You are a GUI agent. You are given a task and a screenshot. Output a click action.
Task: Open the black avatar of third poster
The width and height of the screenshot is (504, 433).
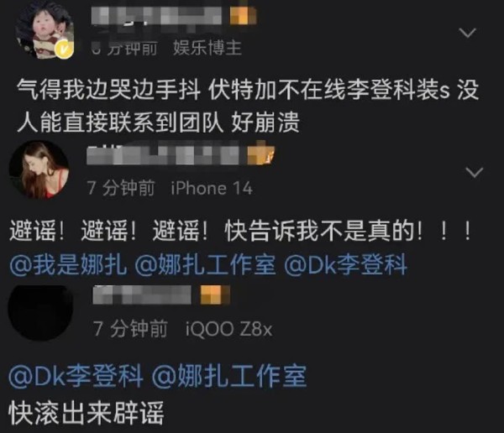(x=40, y=312)
